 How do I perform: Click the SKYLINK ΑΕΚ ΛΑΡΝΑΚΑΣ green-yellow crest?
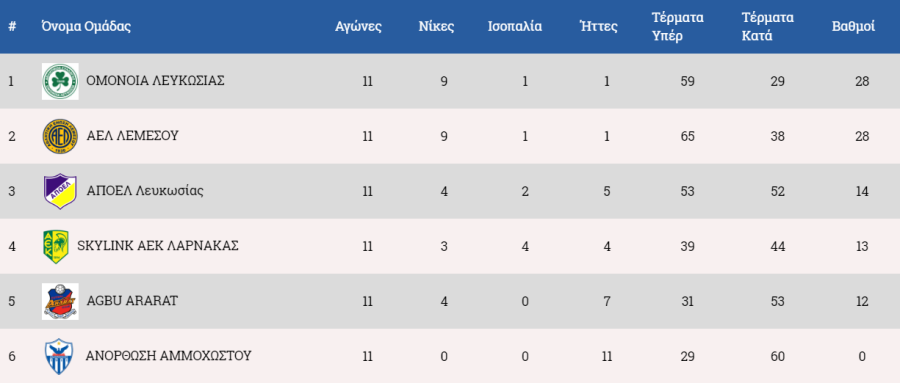[56, 246]
